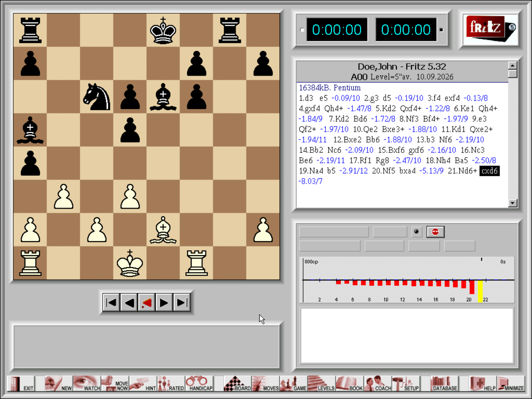Start a NEW game from toolbar
The width and height of the screenshot is (532, 399).
pyautogui.click(x=58, y=384)
